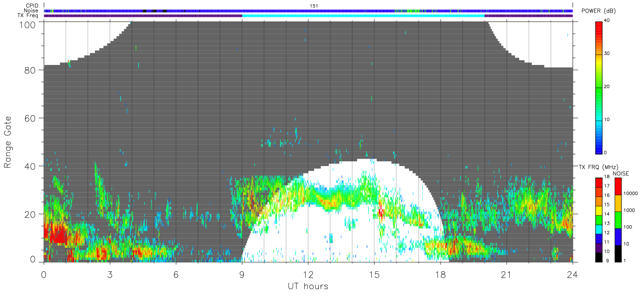The height and width of the screenshot is (297, 644).
Task: Click the '12' tick on the UT hours axis
Action: (308, 274)
